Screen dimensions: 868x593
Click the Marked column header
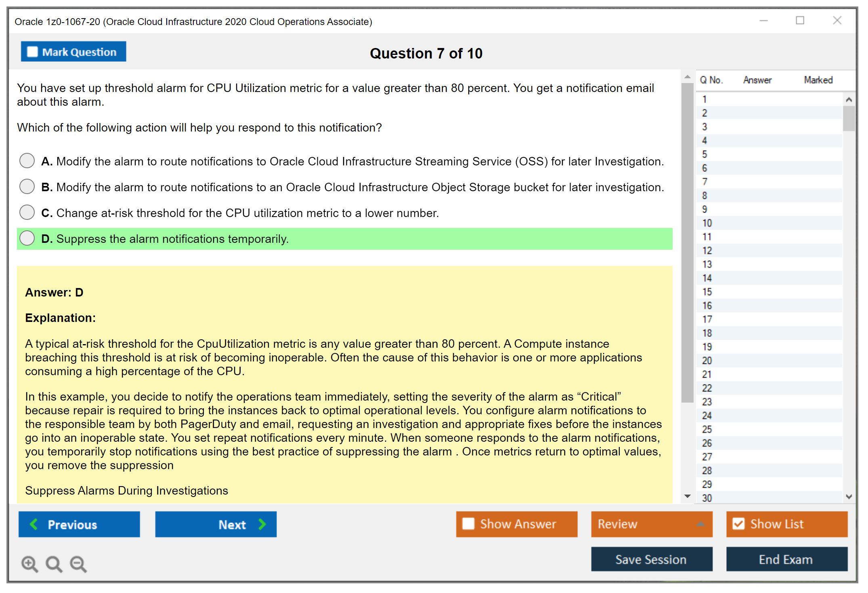818,80
